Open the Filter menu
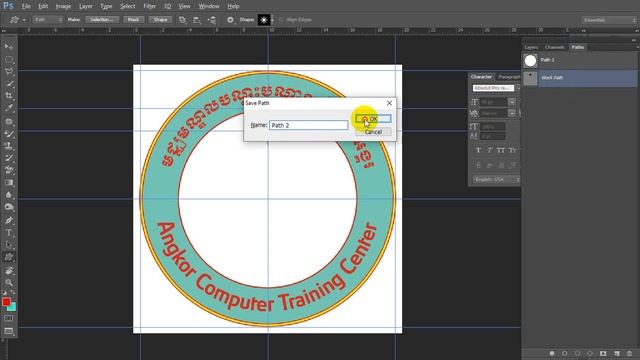 pos(149,6)
